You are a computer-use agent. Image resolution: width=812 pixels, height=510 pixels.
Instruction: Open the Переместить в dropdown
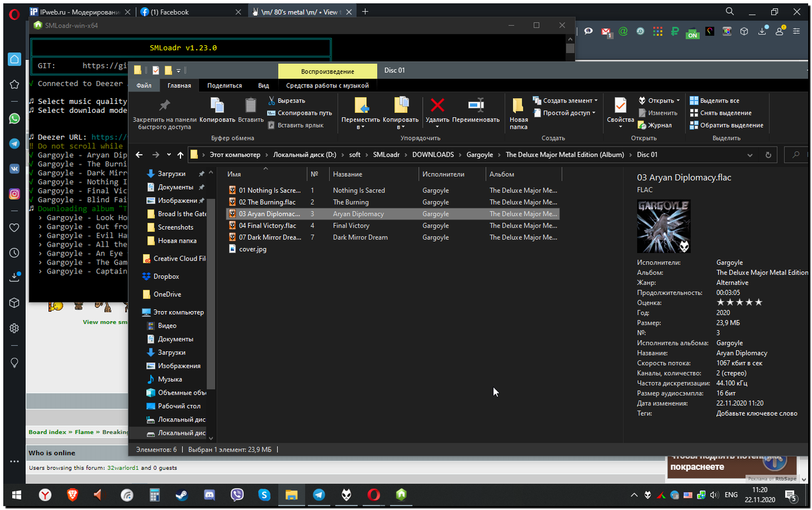[x=360, y=113]
